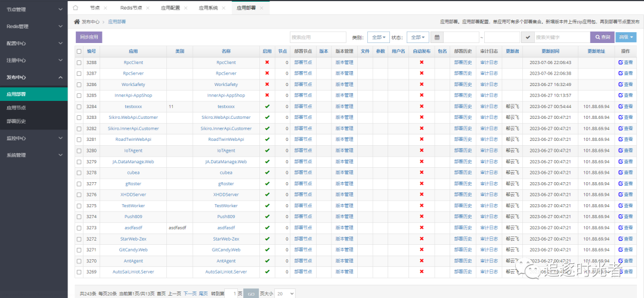Click the calendar icon in date filter
This screenshot has height=298, width=644.
point(437,37)
